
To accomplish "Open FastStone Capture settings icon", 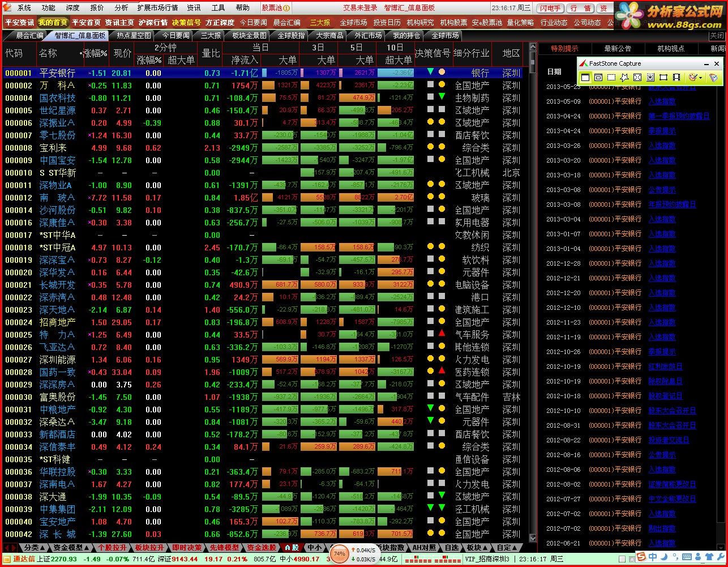I will [713, 78].
